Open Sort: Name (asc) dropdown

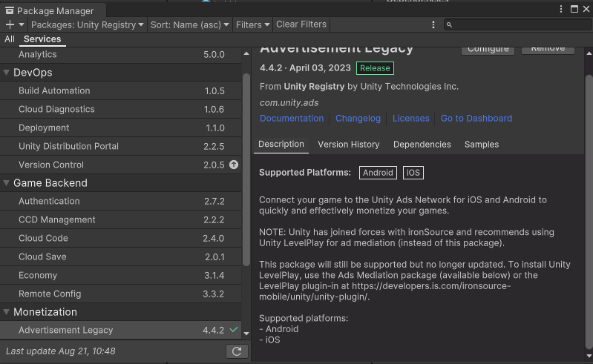point(190,25)
